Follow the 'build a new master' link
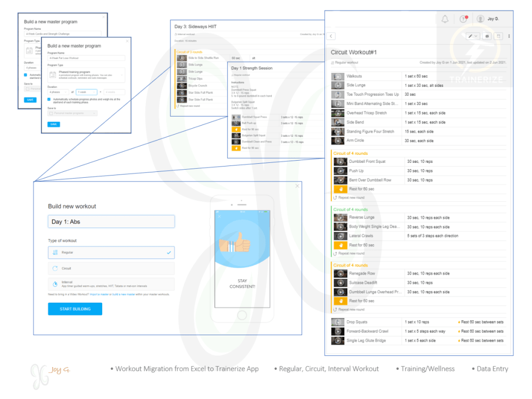 [x=123, y=295]
